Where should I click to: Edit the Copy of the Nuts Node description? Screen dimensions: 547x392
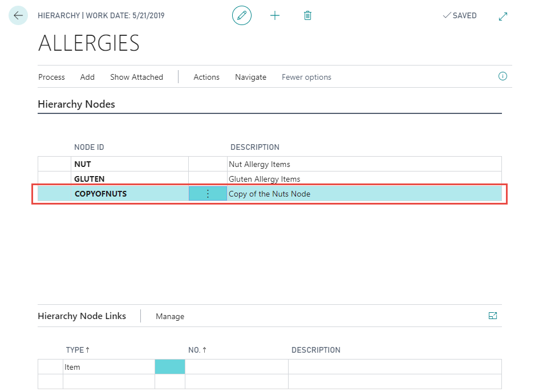click(x=269, y=194)
